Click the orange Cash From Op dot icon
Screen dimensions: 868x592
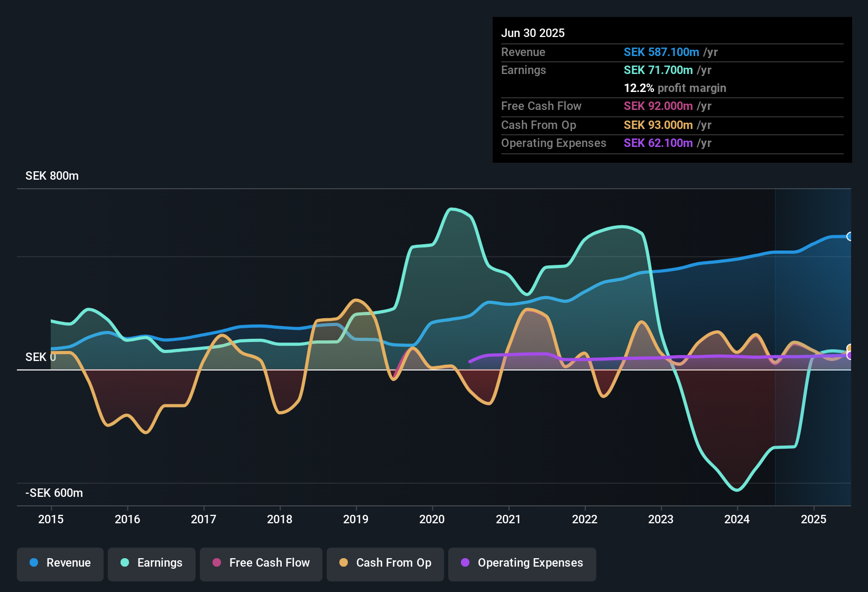[343, 563]
